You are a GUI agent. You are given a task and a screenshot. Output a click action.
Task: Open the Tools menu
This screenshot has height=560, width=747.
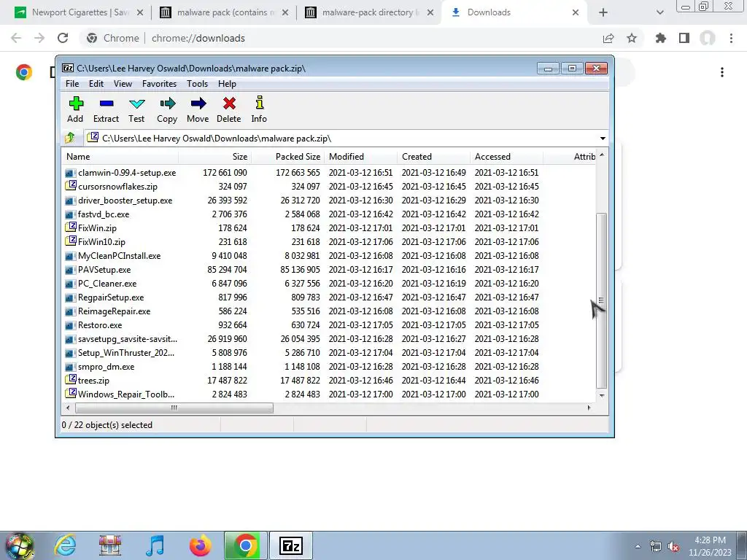[x=197, y=84]
